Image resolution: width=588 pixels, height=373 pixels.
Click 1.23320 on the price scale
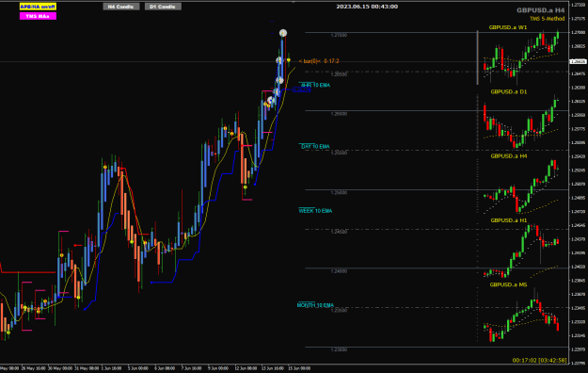pyautogui.click(x=579, y=322)
